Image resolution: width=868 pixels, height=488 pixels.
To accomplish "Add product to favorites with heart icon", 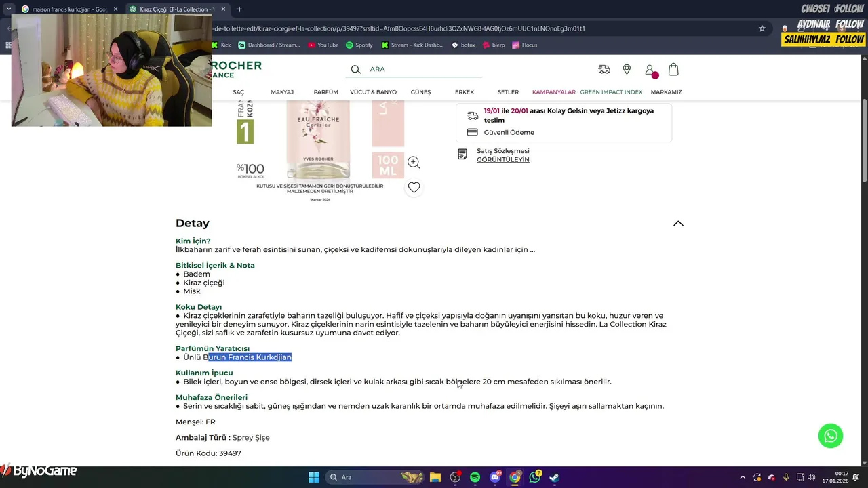I will coord(414,187).
